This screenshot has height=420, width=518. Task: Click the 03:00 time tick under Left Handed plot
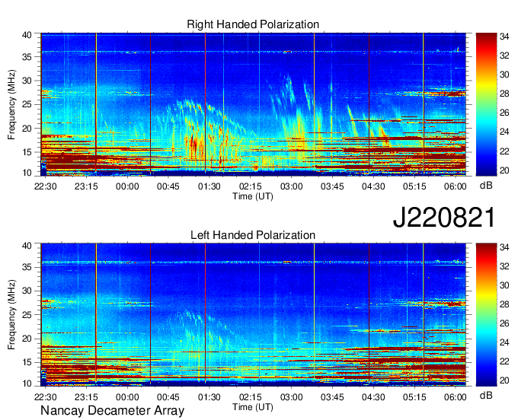[291, 397]
